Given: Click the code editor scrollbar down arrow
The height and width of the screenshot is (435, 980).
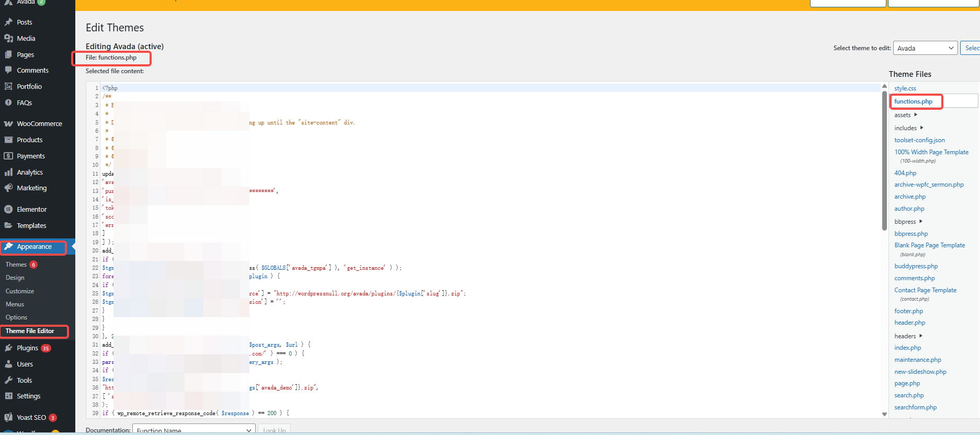Looking at the screenshot, I should pos(884,414).
